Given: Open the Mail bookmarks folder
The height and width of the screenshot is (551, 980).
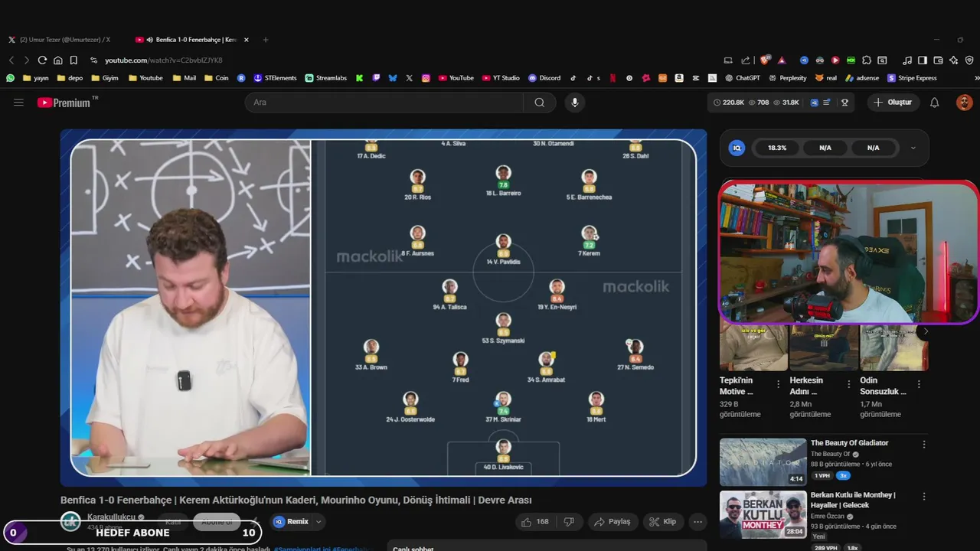Looking at the screenshot, I should point(185,78).
